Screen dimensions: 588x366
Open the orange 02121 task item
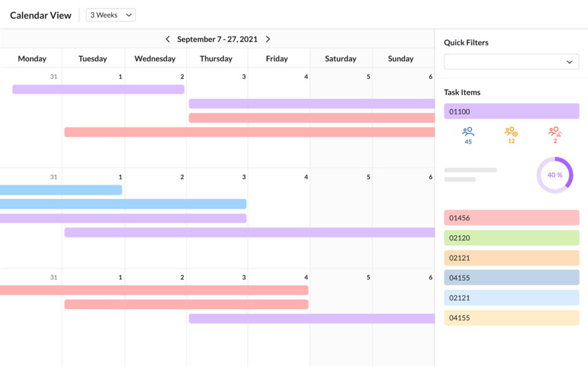click(x=511, y=258)
